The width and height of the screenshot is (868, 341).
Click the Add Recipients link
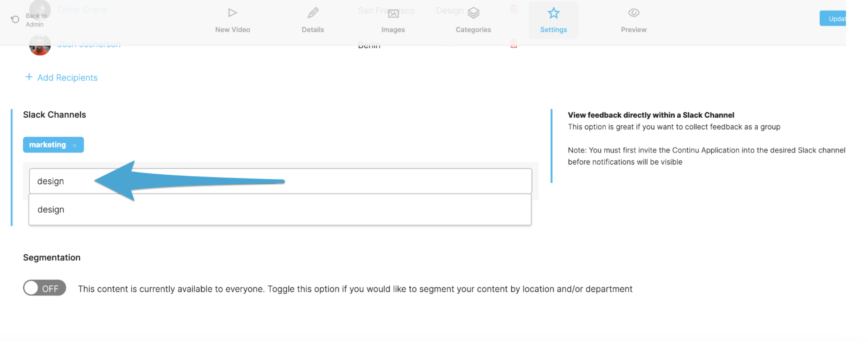[x=67, y=78]
